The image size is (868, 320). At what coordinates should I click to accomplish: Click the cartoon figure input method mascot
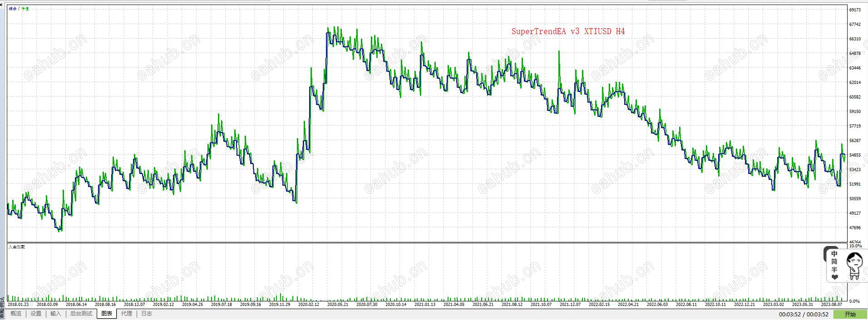(x=854, y=266)
